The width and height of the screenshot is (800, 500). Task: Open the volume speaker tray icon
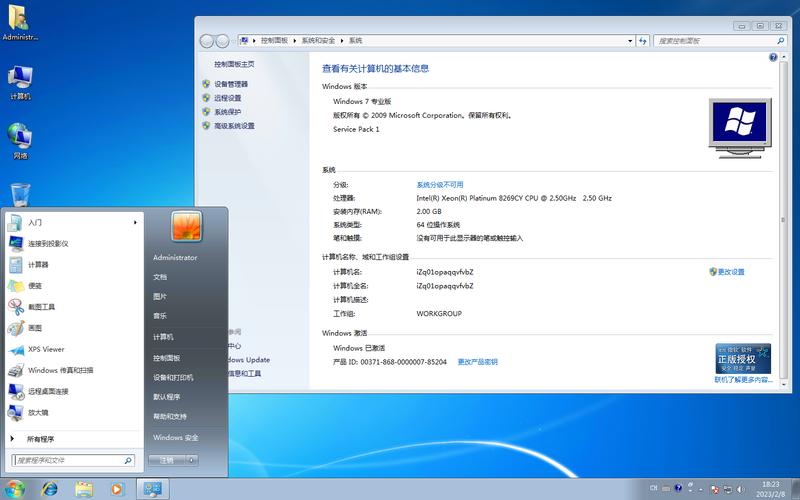(740, 489)
